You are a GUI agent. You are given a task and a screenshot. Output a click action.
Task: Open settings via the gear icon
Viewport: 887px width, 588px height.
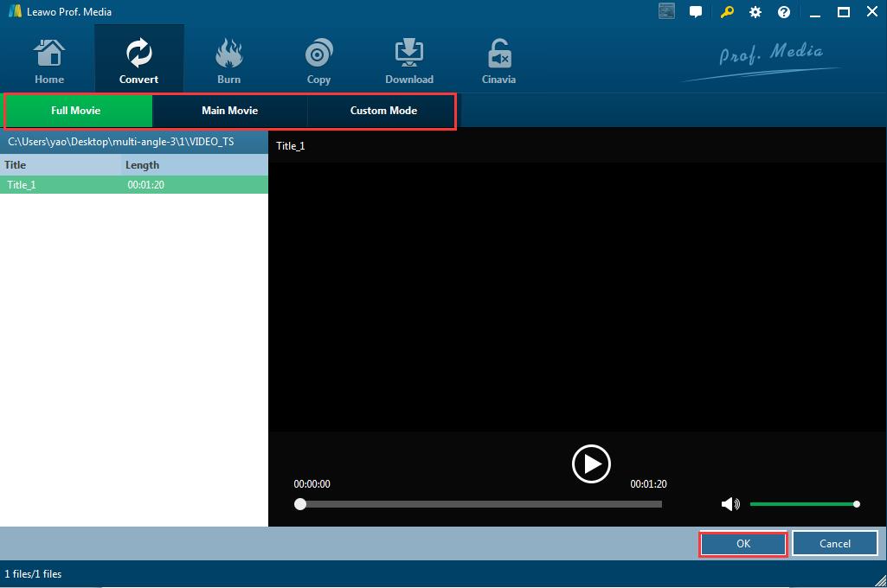(x=755, y=12)
